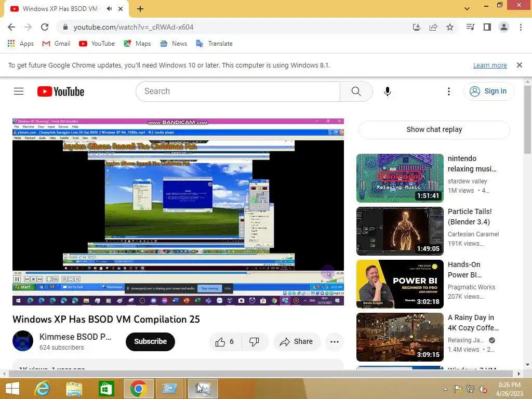Reload the YouTube page
This screenshot has width=532, height=399.
[45, 27]
